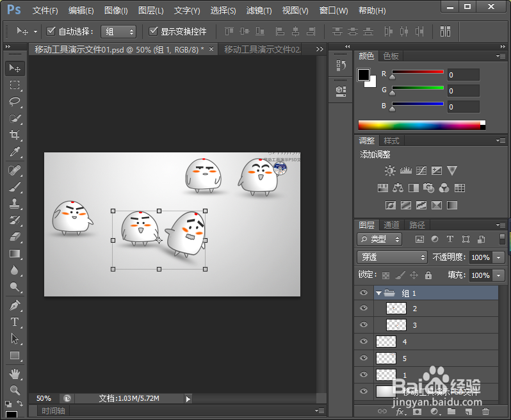Add Curves adjustment
Image resolution: width=511 pixels, height=420 pixels.
coord(421,170)
